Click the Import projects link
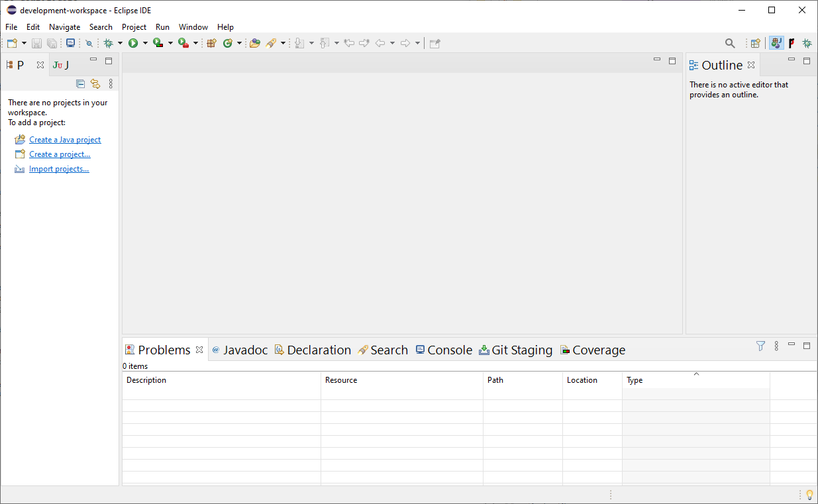This screenshot has width=818, height=504. pyautogui.click(x=59, y=169)
